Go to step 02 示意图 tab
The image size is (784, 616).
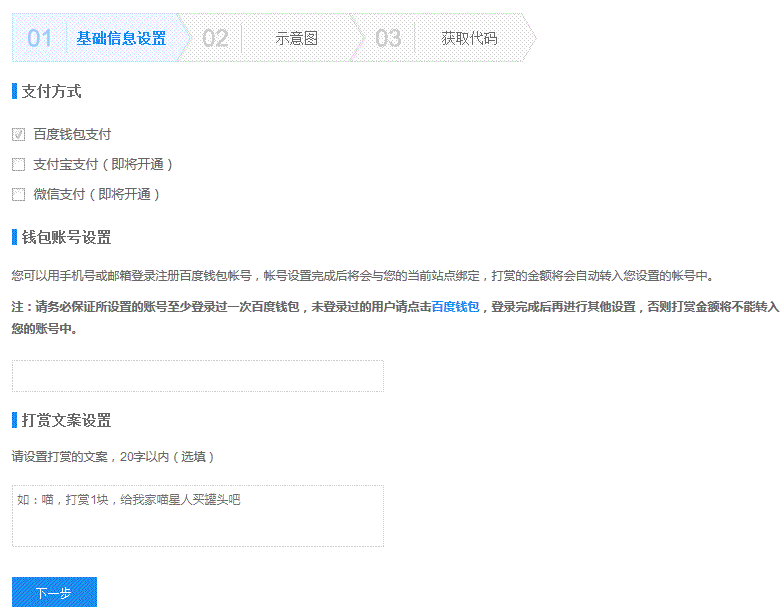pyautogui.click(x=270, y=38)
